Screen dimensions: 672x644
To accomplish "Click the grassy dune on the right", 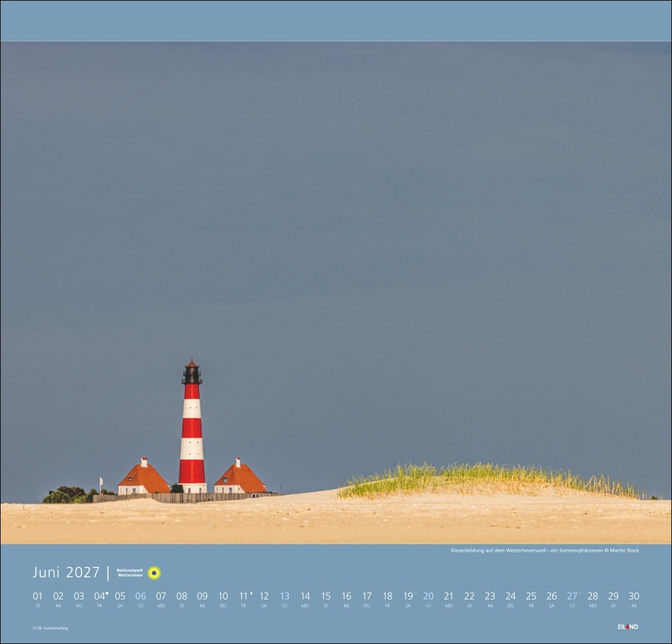I will point(490,481).
